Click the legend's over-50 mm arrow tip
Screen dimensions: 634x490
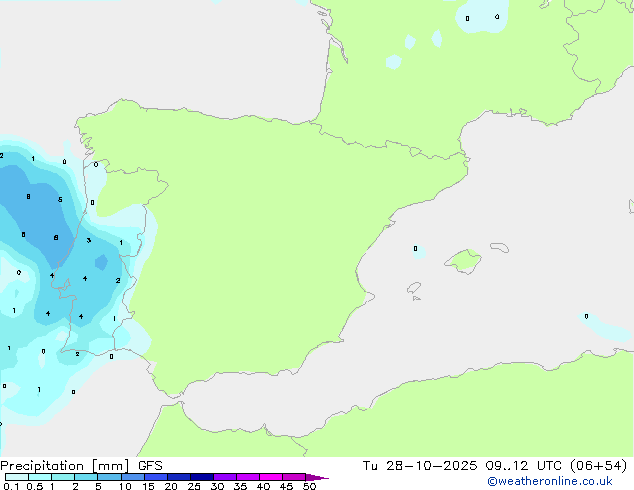[317, 477]
